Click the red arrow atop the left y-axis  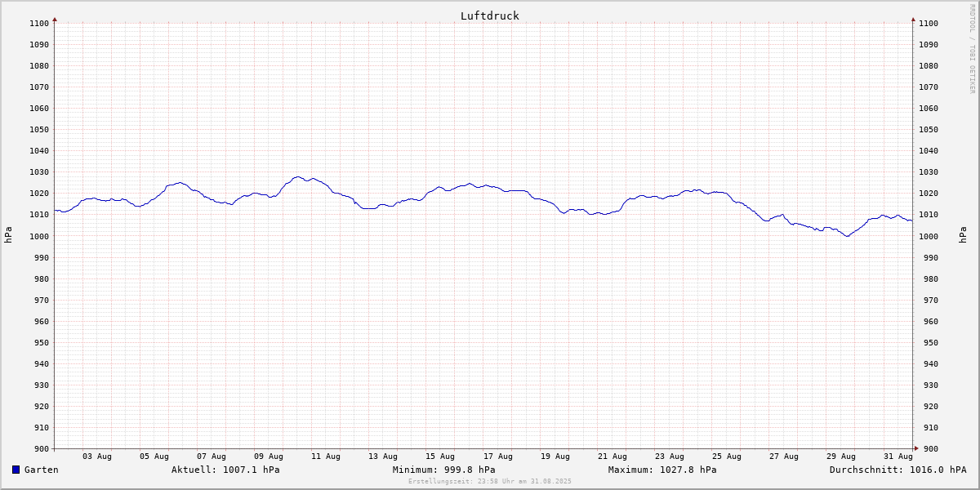click(x=55, y=19)
